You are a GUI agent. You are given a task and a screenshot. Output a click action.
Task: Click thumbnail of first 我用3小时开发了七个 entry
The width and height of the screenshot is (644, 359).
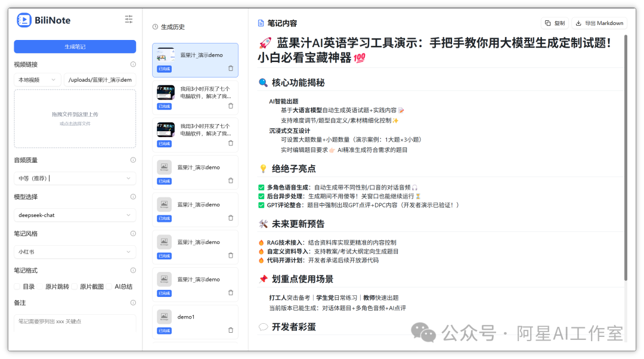[166, 92]
